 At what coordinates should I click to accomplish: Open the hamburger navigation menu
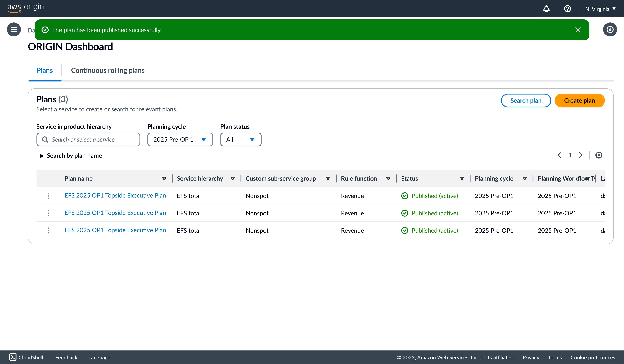coord(14,29)
